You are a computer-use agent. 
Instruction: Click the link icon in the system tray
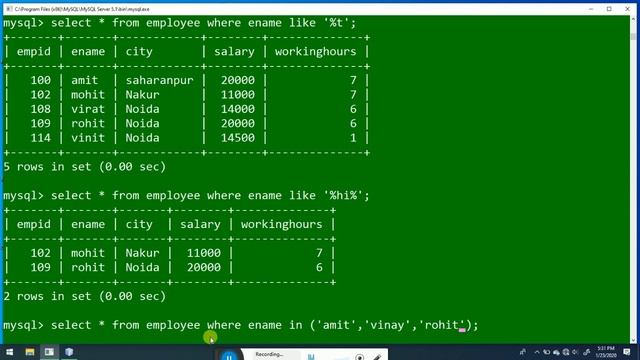pyautogui.click(x=587, y=352)
